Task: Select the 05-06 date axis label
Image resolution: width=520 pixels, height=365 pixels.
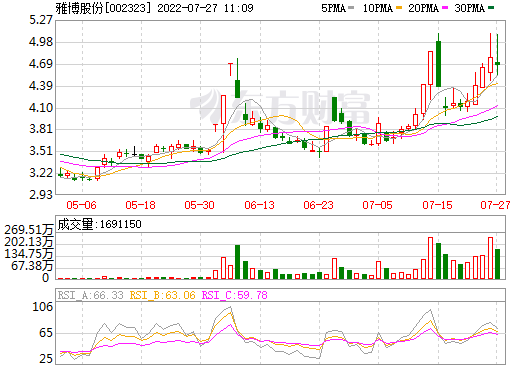Action: (x=81, y=205)
